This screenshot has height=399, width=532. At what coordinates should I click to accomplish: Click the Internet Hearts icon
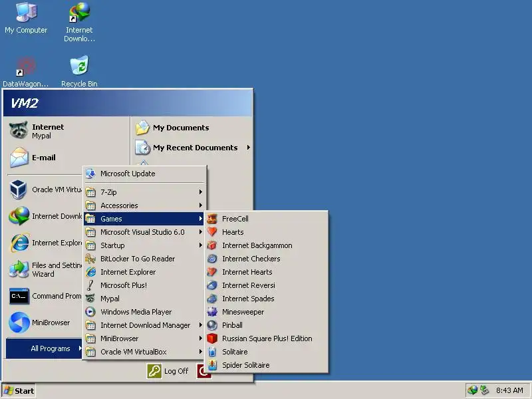pos(212,272)
